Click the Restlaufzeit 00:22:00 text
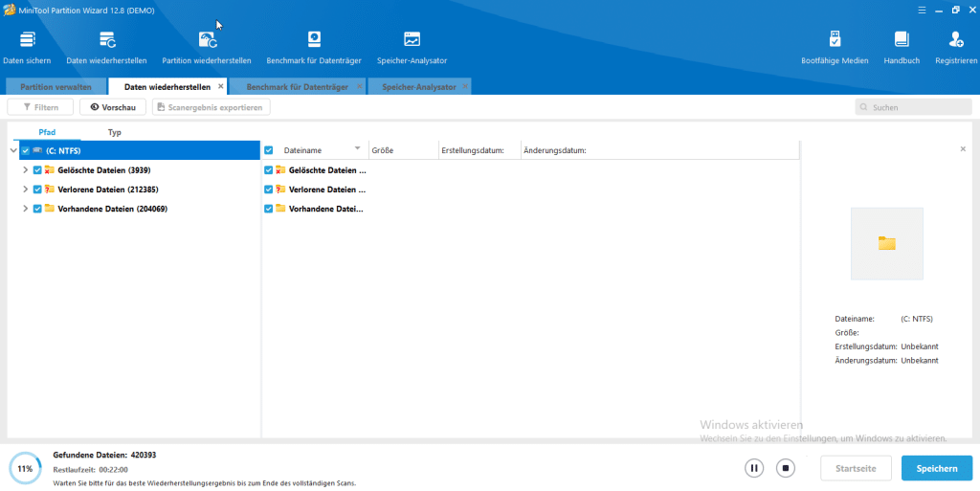The image size is (980, 491). click(x=90, y=470)
